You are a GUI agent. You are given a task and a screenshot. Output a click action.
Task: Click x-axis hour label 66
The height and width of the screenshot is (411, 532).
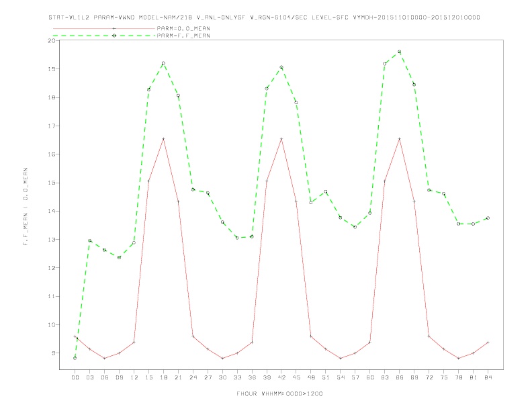click(x=400, y=377)
